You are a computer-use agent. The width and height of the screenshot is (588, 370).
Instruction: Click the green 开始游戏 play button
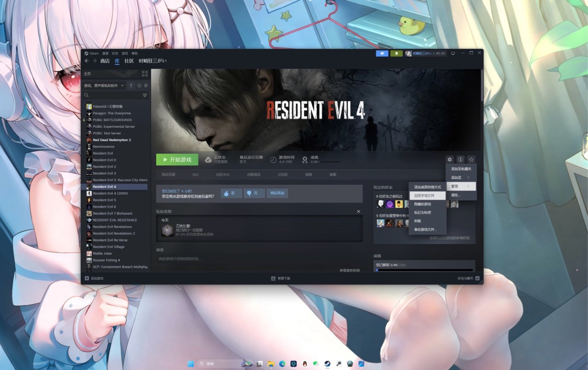tap(177, 159)
